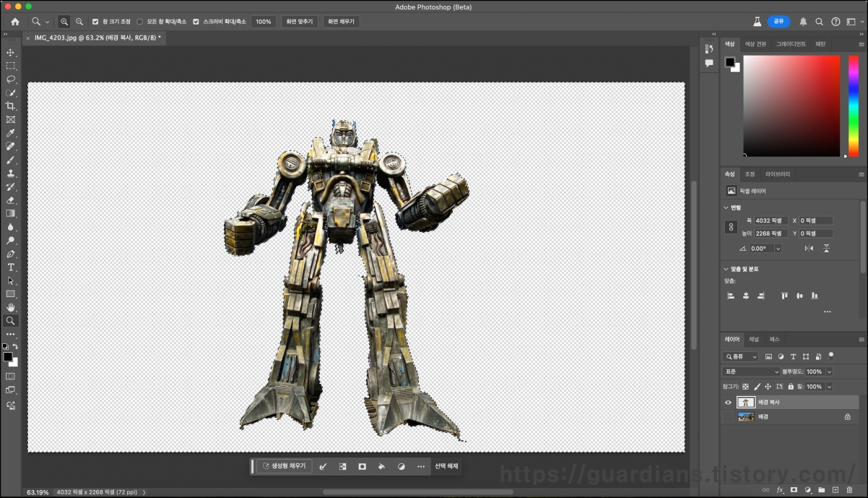Click the delete layer trash icon
Image resolution: width=868 pixels, height=498 pixels.
pyautogui.click(x=849, y=490)
